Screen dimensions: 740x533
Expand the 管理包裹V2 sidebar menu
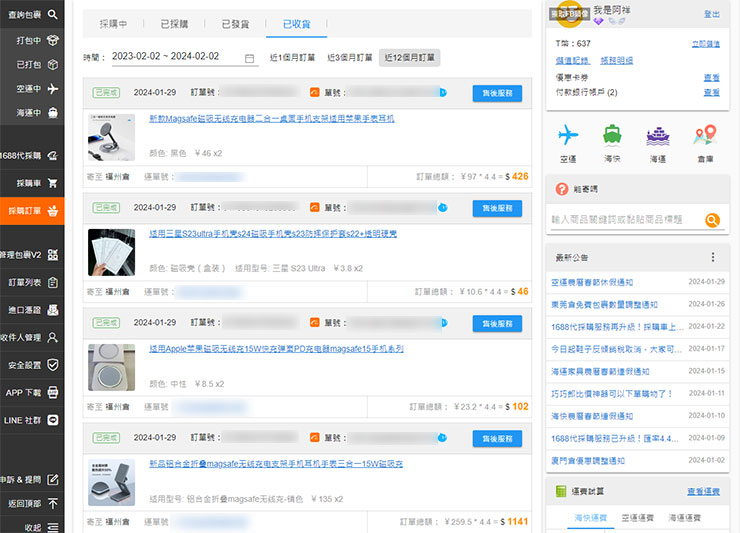[32, 255]
